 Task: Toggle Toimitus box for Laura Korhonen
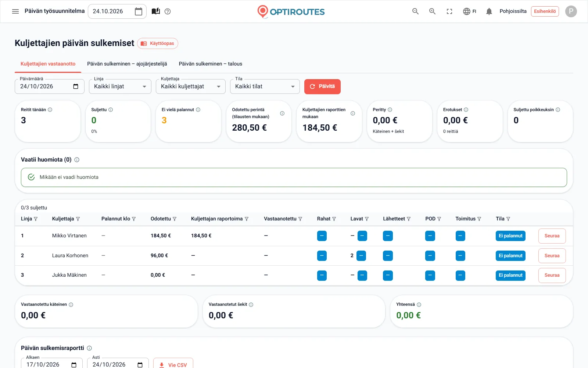pyautogui.click(x=460, y=256)
